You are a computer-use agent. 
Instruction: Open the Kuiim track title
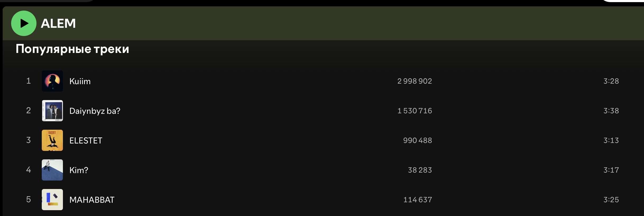(80, 81)
